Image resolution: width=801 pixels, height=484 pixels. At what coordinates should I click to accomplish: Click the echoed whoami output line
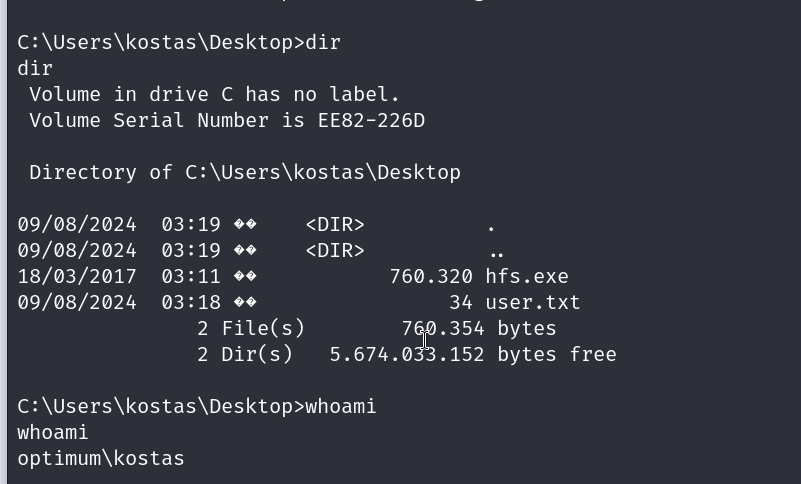click(53, 433)
